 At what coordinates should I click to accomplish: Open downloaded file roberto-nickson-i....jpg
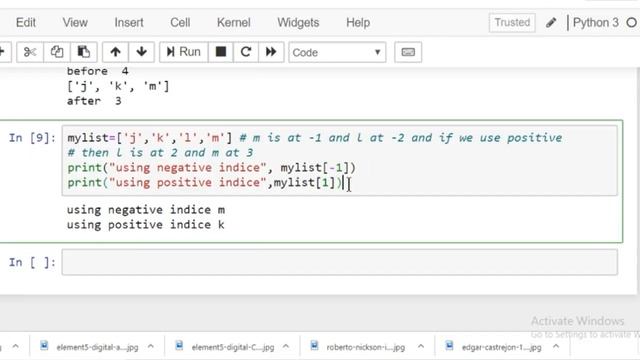pyautogui.click(x=366, y=347)
